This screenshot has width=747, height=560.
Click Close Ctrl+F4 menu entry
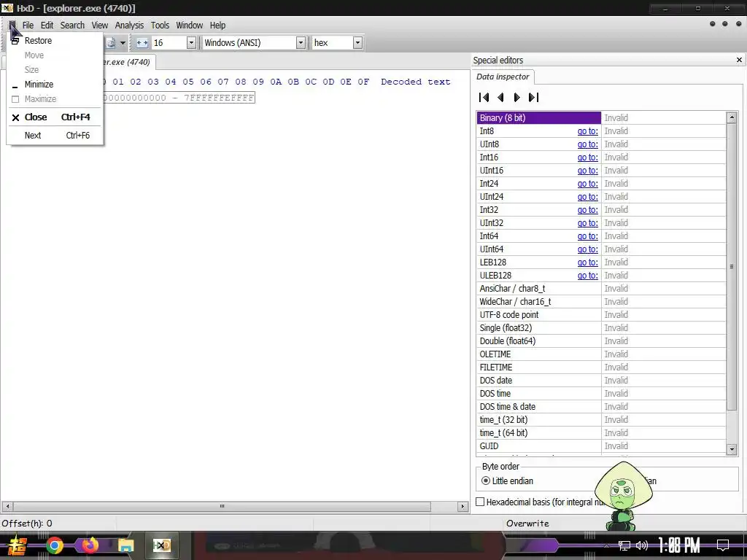(55, 117)
